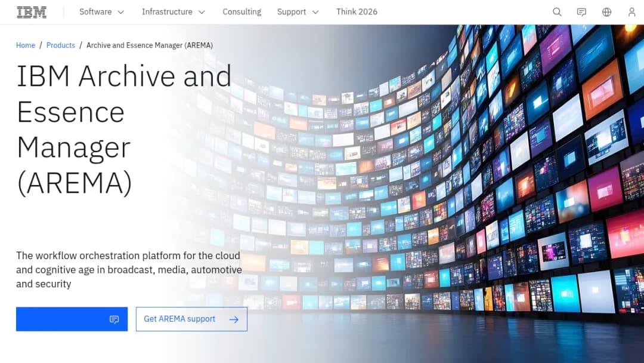644x363 pixels.
Task: Click the IBM logo
Action: (x=32, y=13)
